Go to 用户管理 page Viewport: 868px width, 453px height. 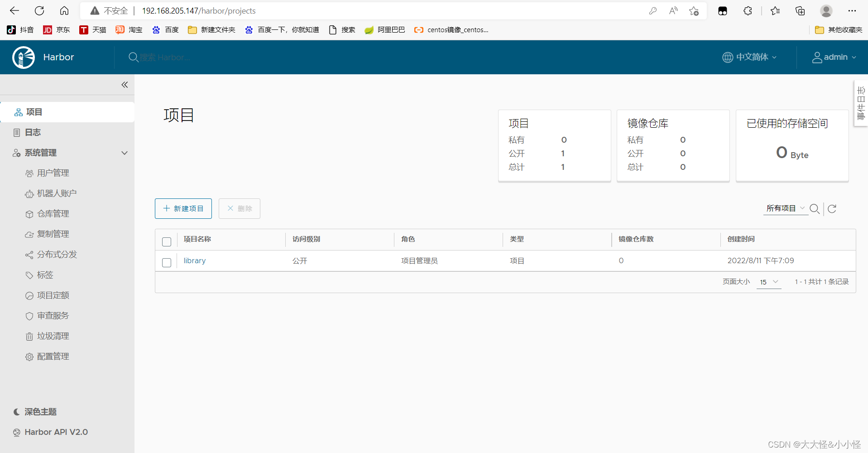[x=53, y=173]
